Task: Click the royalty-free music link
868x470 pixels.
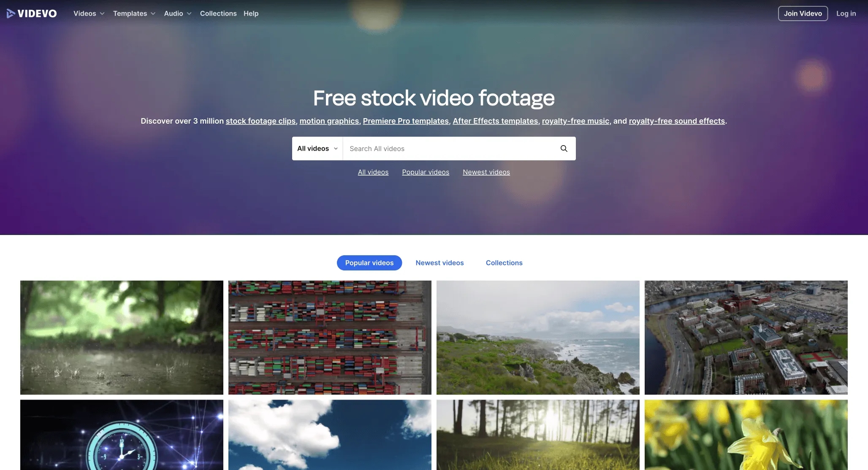Action: click(x=575, y=121)
